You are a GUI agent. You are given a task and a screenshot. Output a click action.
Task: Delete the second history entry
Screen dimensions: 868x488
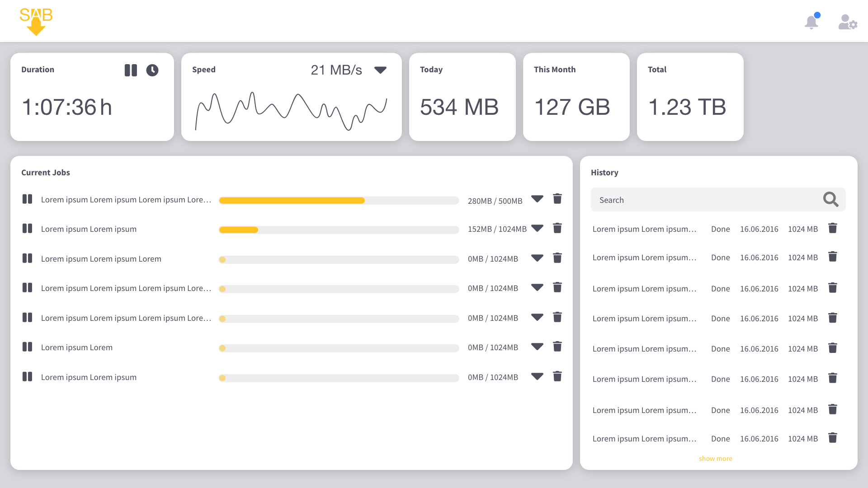tap(833, 256)
